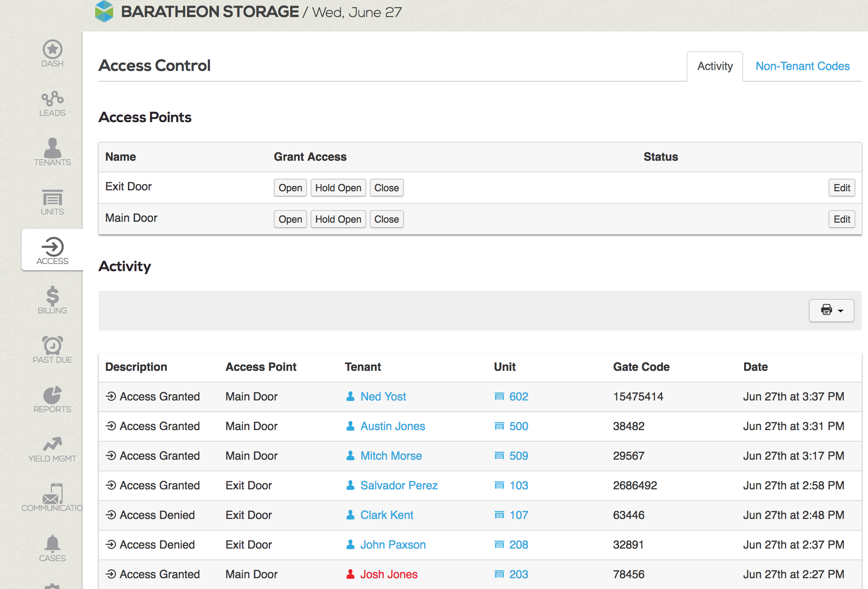Go to Yield Mgmt in sidebar

52,448
